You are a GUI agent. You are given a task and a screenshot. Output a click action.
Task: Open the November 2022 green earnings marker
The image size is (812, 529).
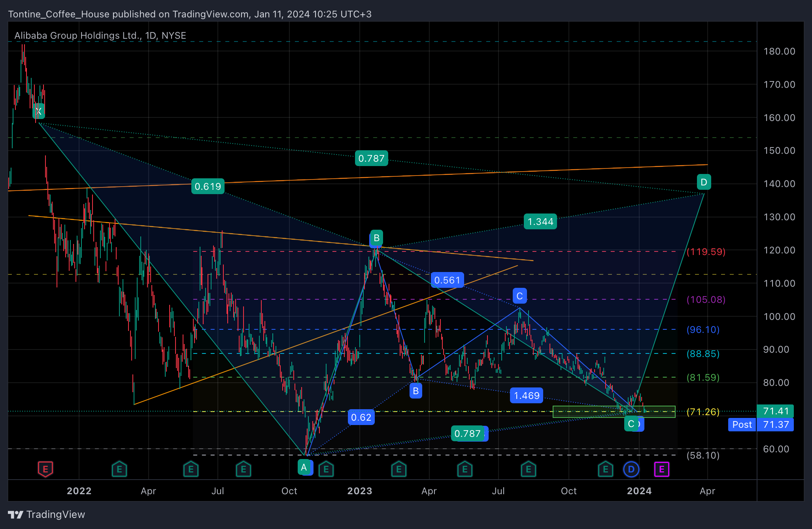[x=326, y=469]
